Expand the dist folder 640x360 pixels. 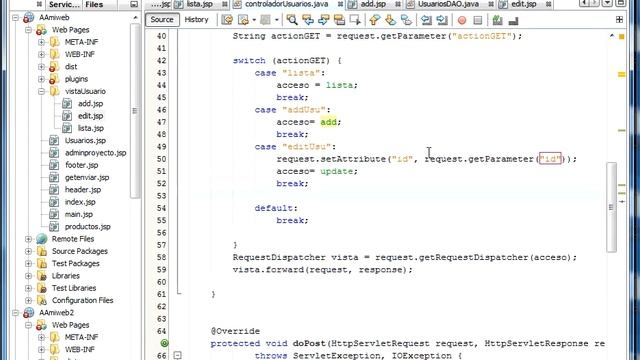click(41, 67)
